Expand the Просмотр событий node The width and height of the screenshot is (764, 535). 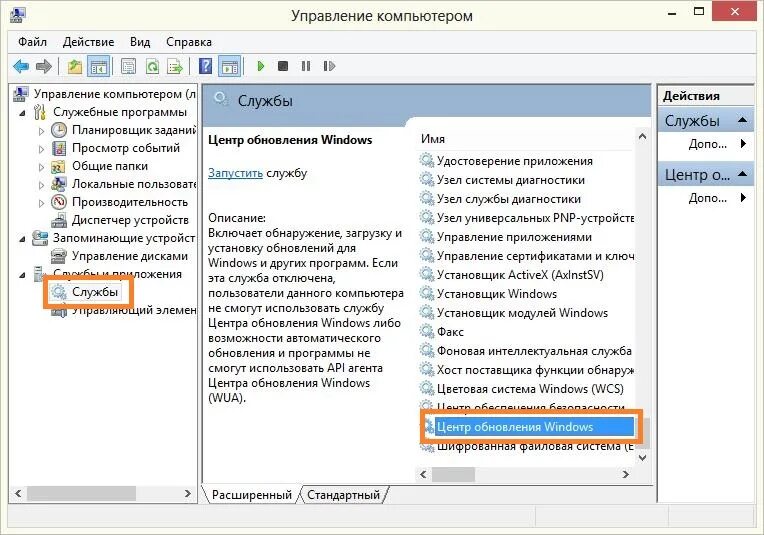[41, 149]
